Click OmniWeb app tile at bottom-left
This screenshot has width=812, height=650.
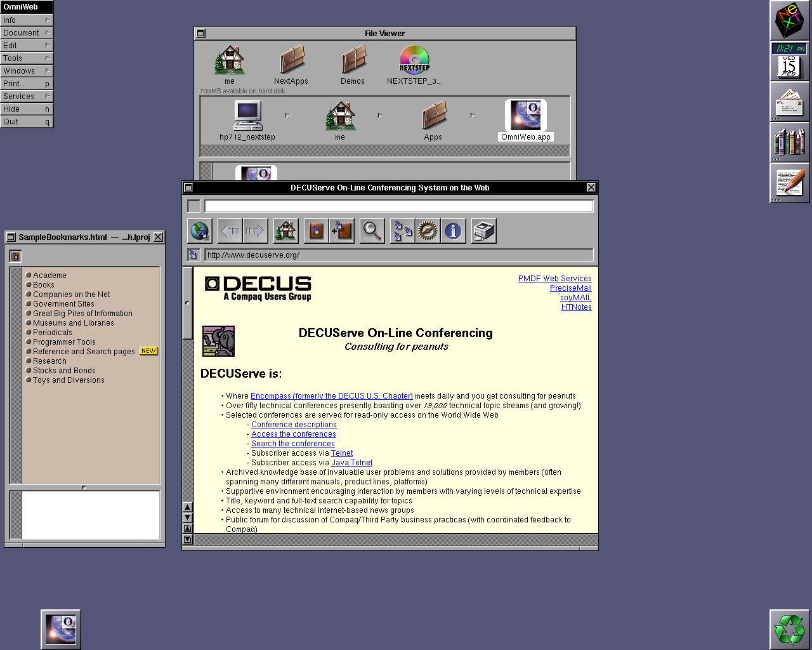[61, 630]
